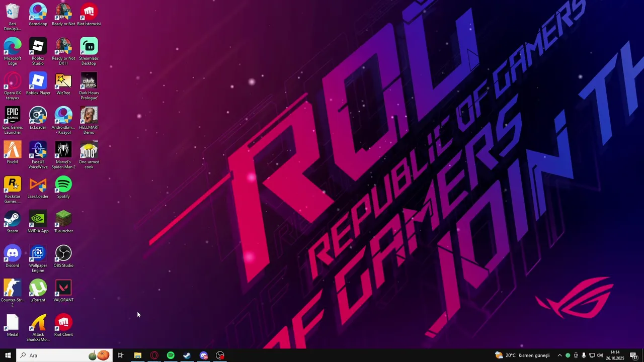644x362 pixels.
Task: Open Spotify from the taskbar
Action: pyautogui.click(x=171, y=355)
